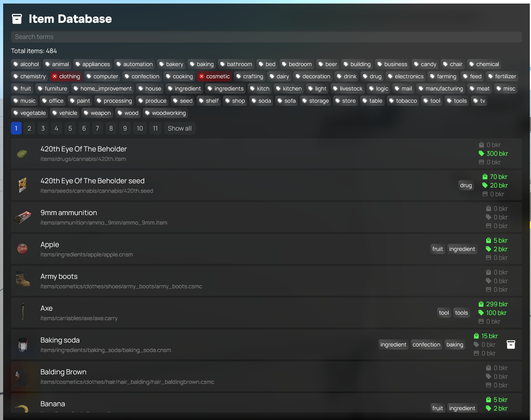
Task: Click the baking tag on Baking soda row
Action: tap(455, 344)
